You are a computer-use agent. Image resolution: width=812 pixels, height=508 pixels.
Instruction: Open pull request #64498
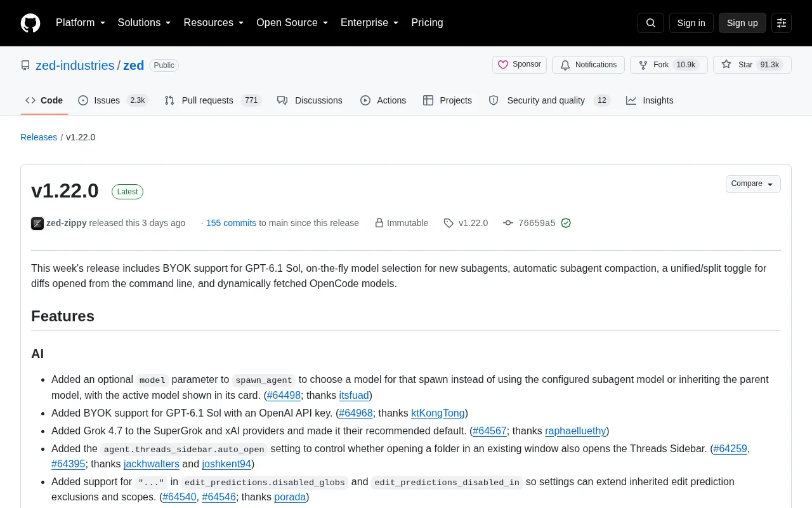(x=284, y=396)
